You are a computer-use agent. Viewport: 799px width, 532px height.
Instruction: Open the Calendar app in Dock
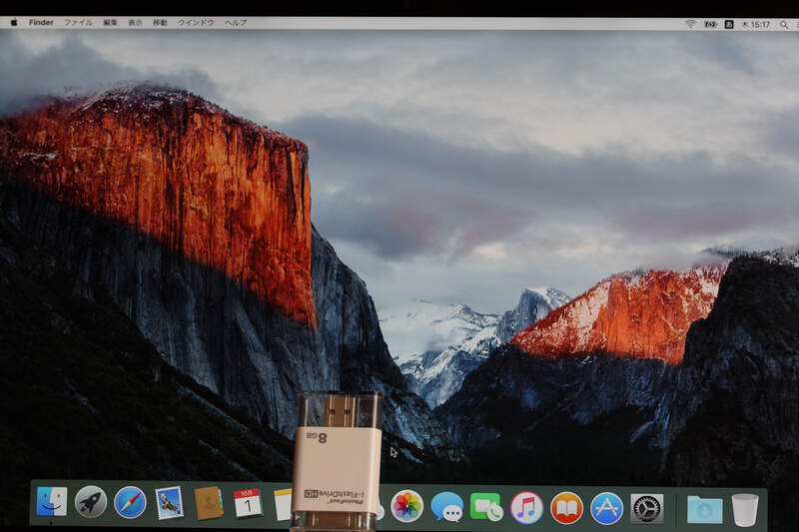(247, 503)
